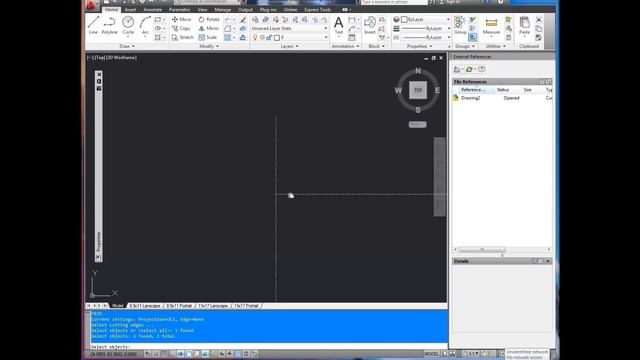Viewport: 640px width, 360px height.
Task: Activate the Scale command
Action: pos(208,37)
